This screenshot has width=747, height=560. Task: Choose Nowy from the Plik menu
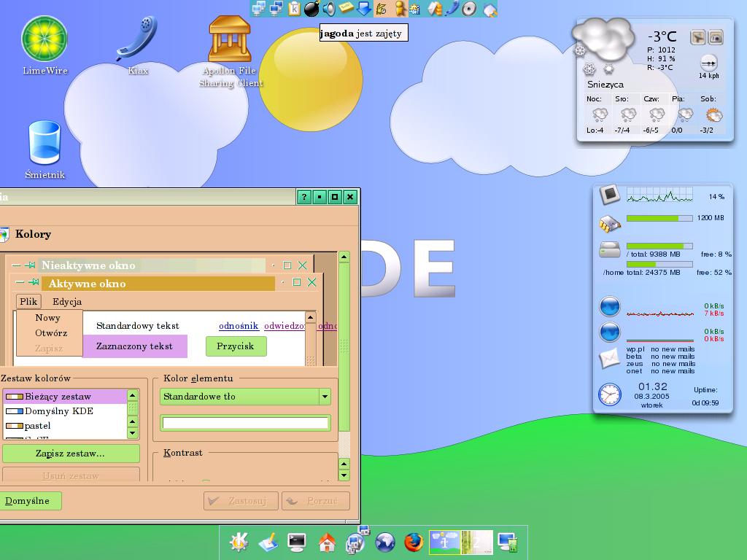pyautogui.click(x=47, y=318)
